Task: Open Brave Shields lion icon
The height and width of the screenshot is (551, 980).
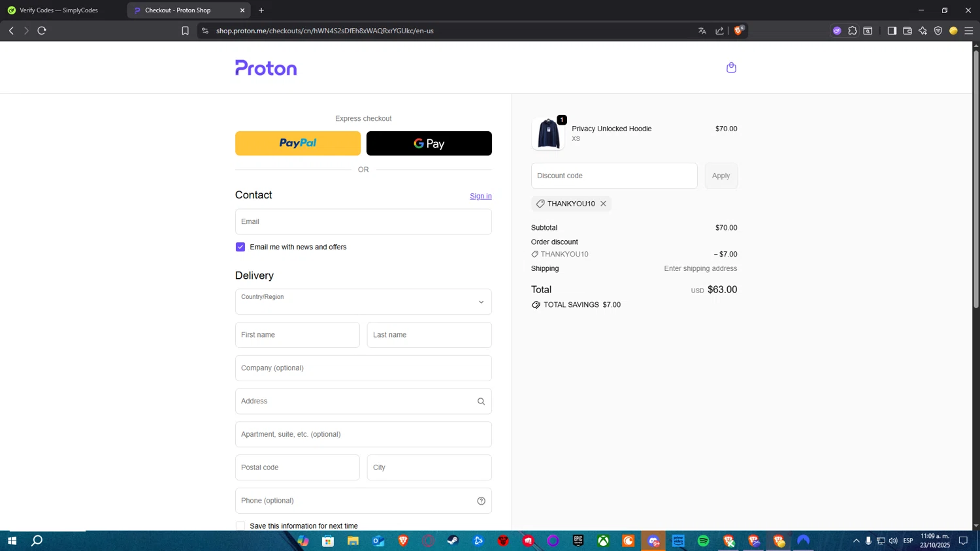Action: pos(738,31)
